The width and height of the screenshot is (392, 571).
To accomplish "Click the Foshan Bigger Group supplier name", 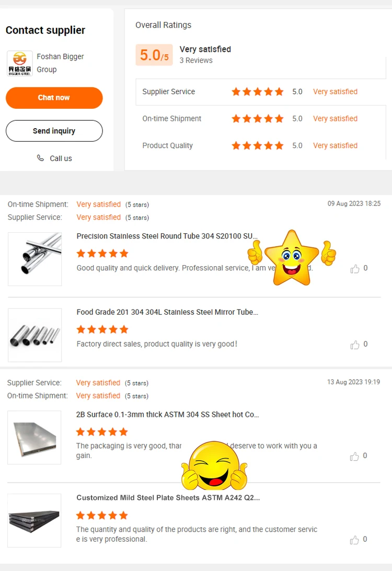I will pos(61,63).
